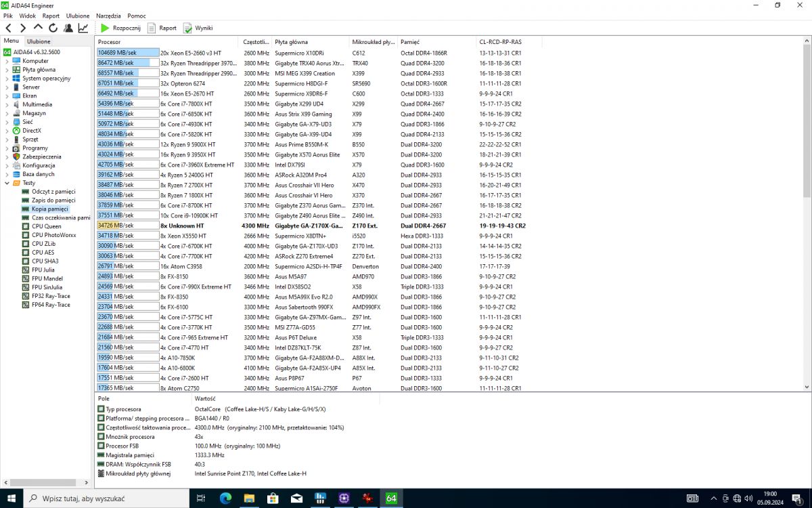Open the Raport menu in the menu bar
812x508 pixels.
click(51, 15)
